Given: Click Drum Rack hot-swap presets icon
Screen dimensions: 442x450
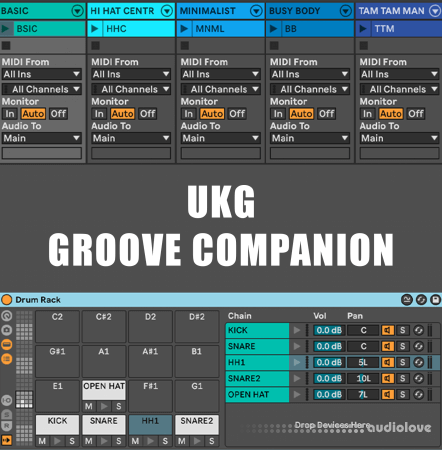Looking at the screenshot, I should (x=421, y=300).
